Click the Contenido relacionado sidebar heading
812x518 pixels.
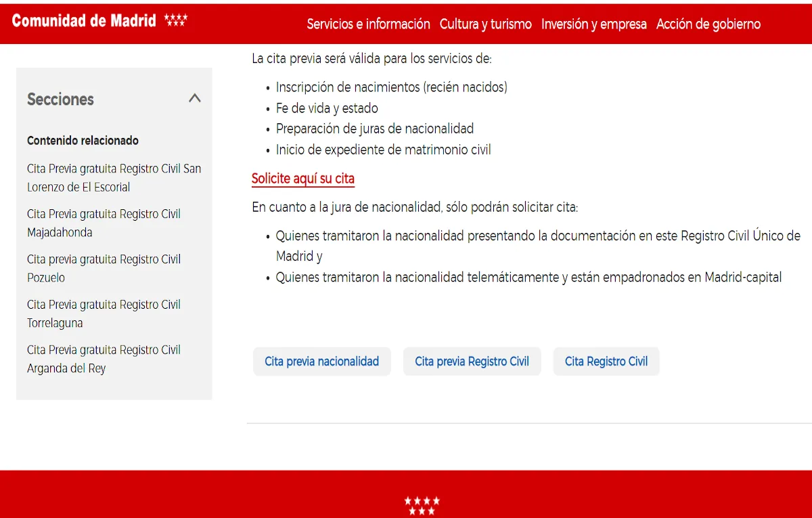83,140
